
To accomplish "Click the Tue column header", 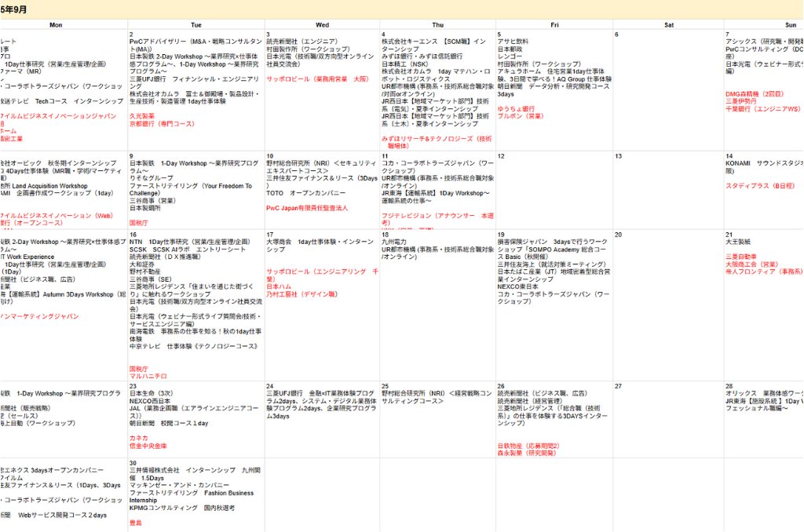I will click(196, 24).
